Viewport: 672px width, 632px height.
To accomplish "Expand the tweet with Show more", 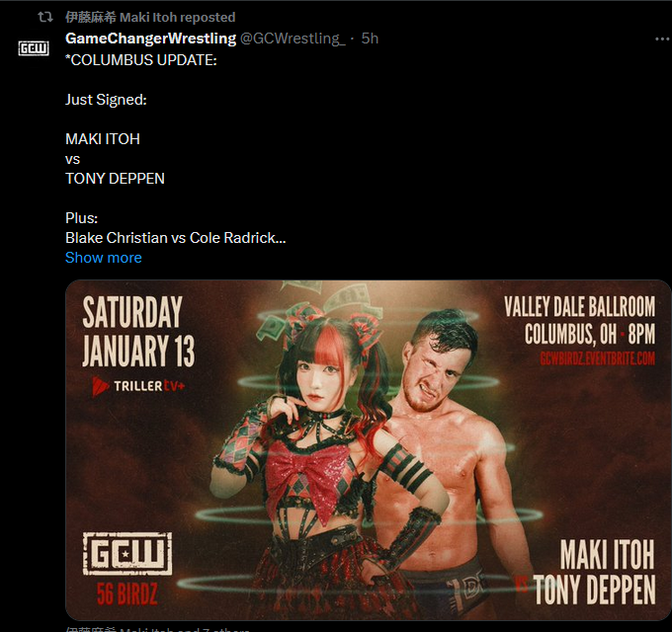I will point(104,258).
